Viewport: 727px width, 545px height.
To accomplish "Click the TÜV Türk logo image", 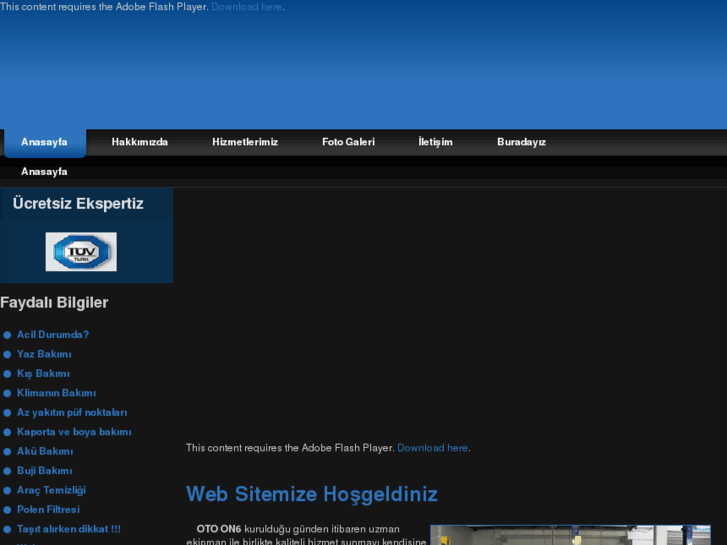I will (x=81, y=252).
